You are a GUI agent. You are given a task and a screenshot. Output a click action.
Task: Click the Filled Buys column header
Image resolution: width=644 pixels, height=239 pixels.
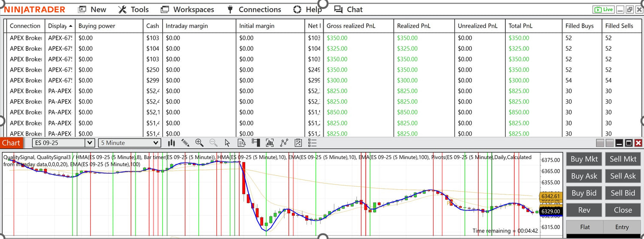click(x=582, y=26)
